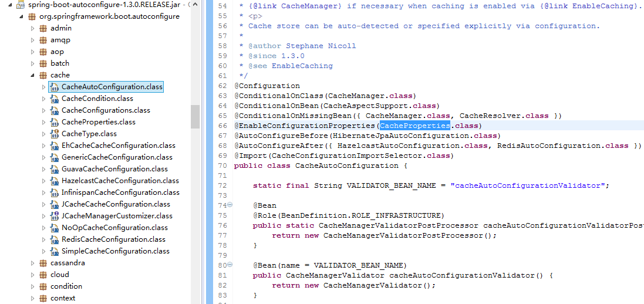Click the admin package icon
Viewport: 644px width, 304px height.
point(43,28)
